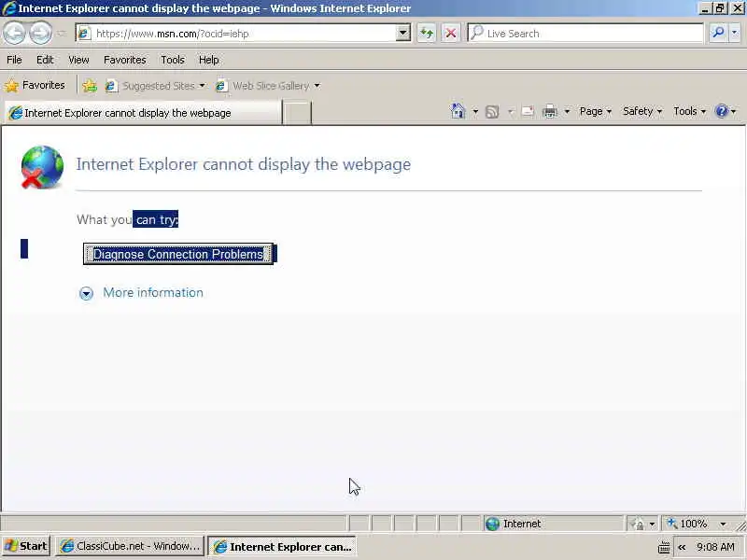
Task: Expand More information arrow icon
Action: [x=86, y=293]
